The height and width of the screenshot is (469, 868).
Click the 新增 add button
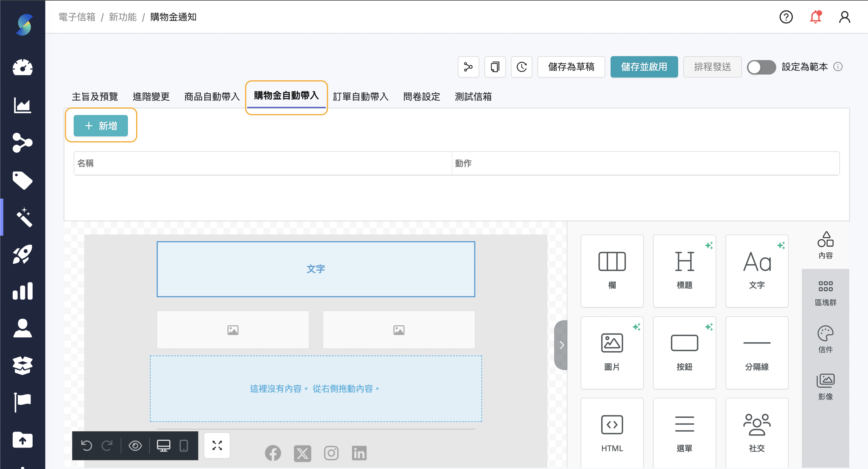click(101, 125)
